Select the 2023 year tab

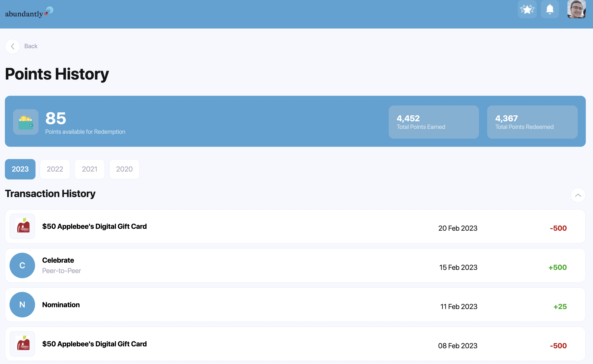tap(20, 169)
